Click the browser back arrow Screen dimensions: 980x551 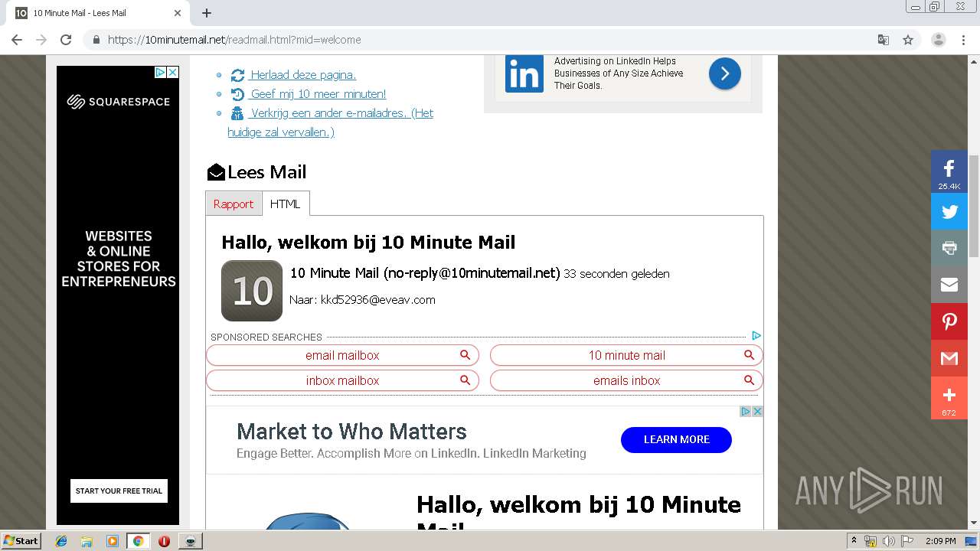pyautogui.click(x=17, y=40)
